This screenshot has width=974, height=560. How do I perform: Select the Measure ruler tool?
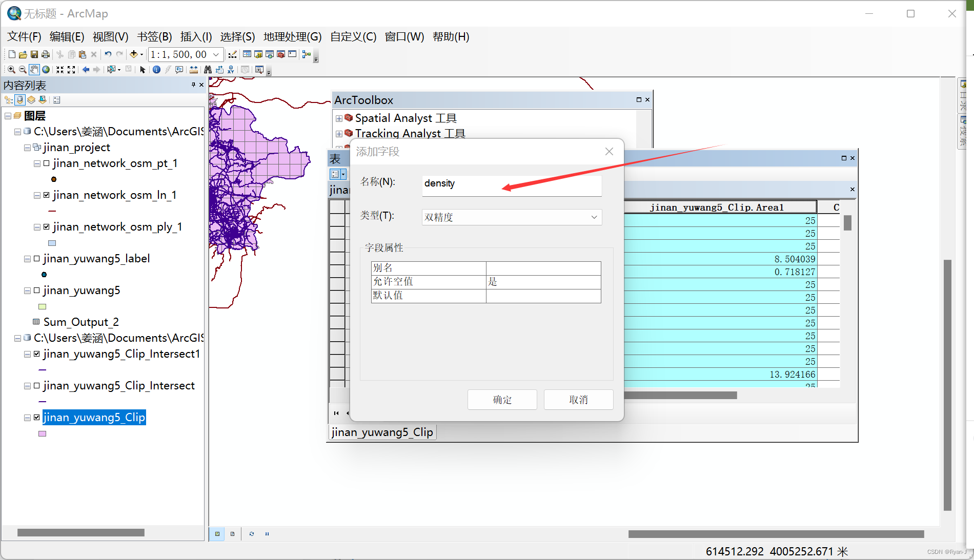click(194, 70)
